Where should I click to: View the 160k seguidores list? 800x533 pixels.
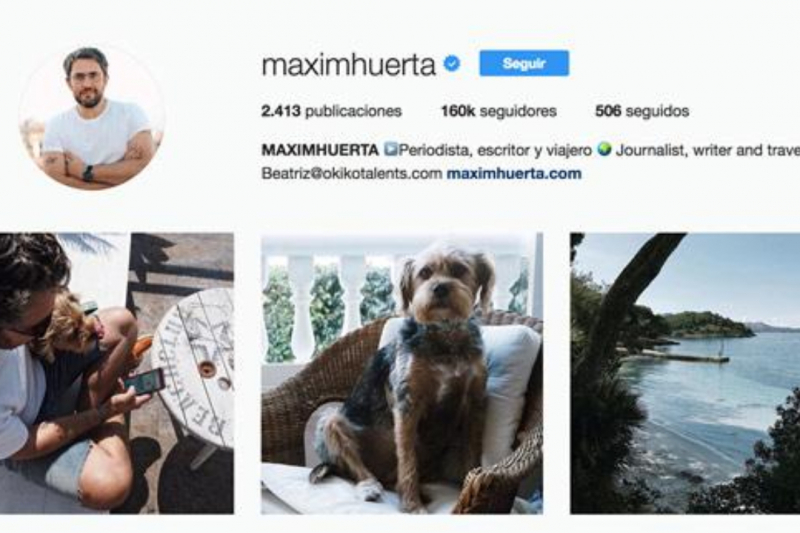coord(498,111)
